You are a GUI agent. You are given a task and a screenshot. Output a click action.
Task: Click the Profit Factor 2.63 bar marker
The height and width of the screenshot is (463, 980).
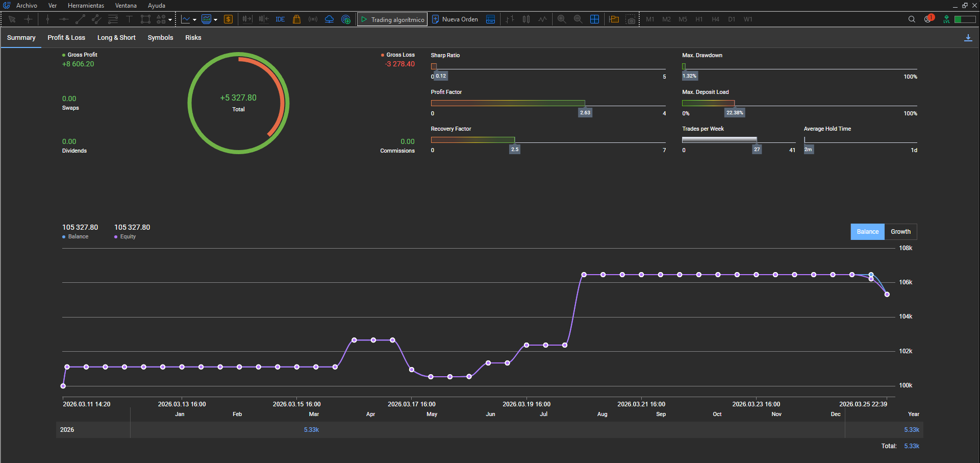(x=585, y=112)
